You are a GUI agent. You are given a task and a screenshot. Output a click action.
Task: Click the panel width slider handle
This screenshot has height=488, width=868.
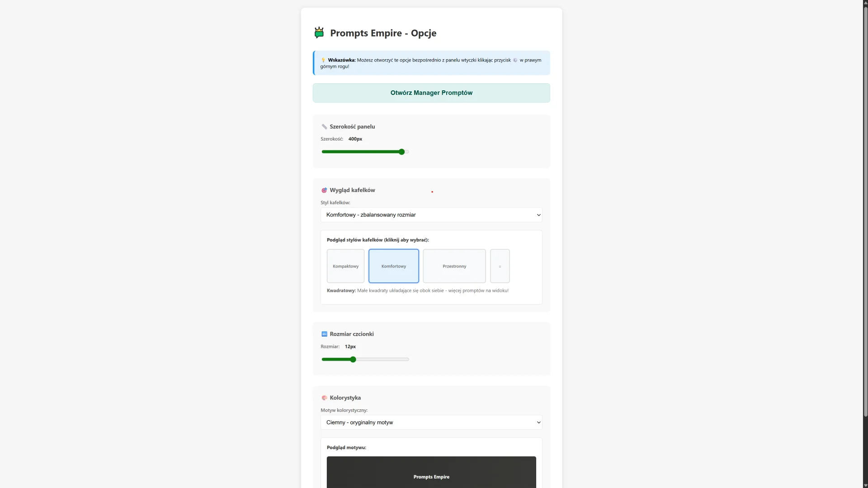click(x=401, y=152)
